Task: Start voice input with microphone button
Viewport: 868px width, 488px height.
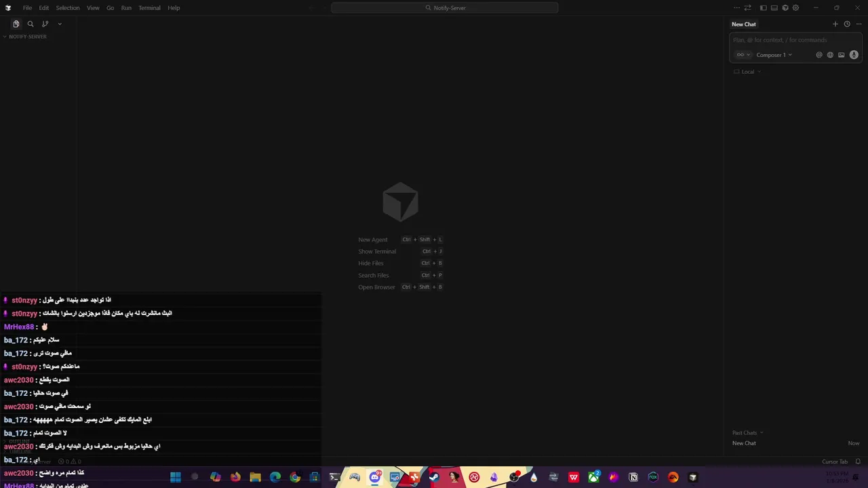Action: coord(854,55)
